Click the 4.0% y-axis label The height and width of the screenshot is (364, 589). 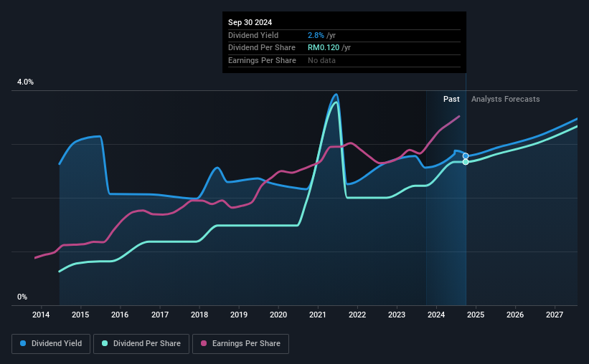25,82
